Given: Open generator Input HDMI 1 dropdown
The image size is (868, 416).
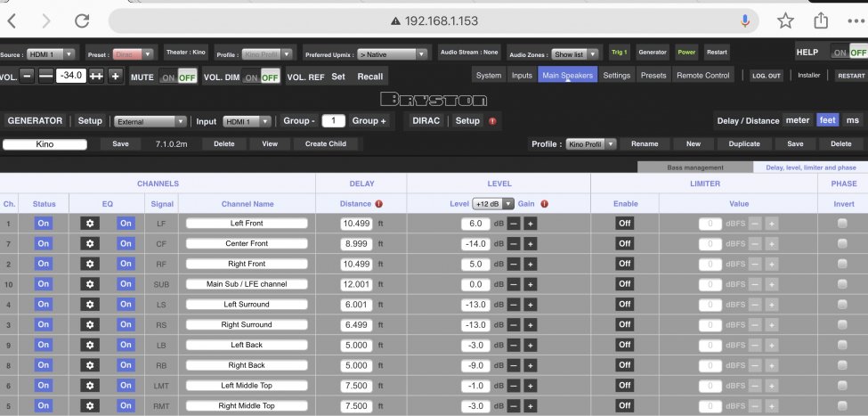Looking at the screenshot, I should (247, 121).
